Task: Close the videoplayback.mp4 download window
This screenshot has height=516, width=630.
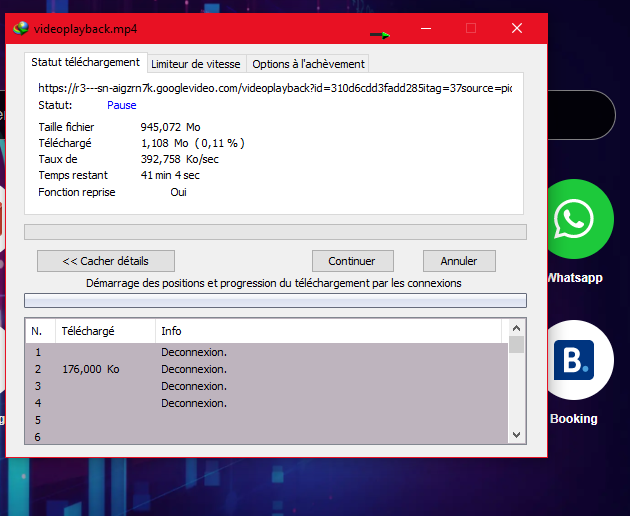Action: [517, 28]
